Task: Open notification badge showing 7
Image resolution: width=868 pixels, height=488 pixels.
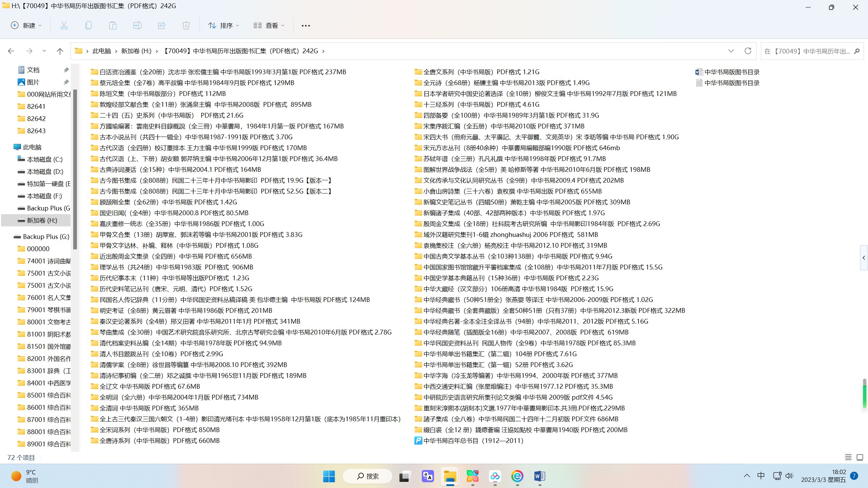Action: tap(854, 476)
